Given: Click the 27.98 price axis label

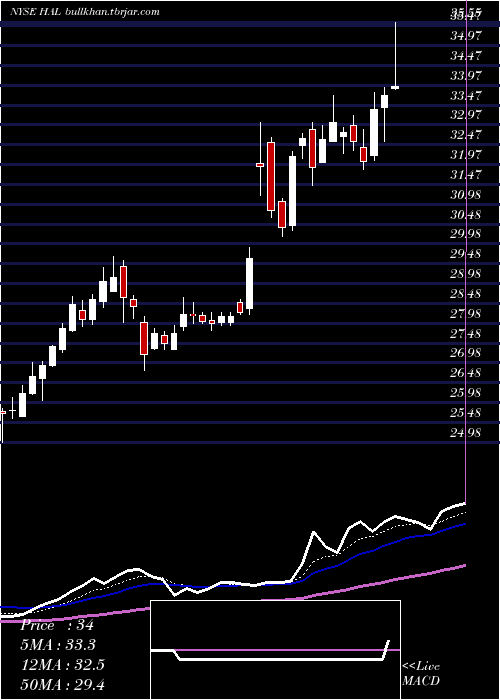Looking at the screenshot, I should (466, 314).
